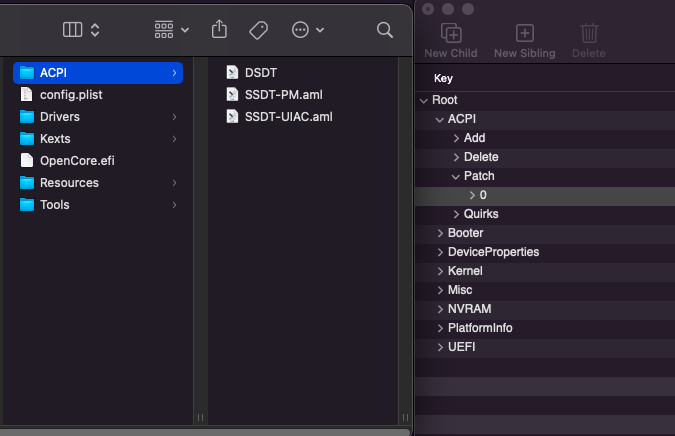
Task: Click the config.plist document icon
Action: tap(27, 94)
